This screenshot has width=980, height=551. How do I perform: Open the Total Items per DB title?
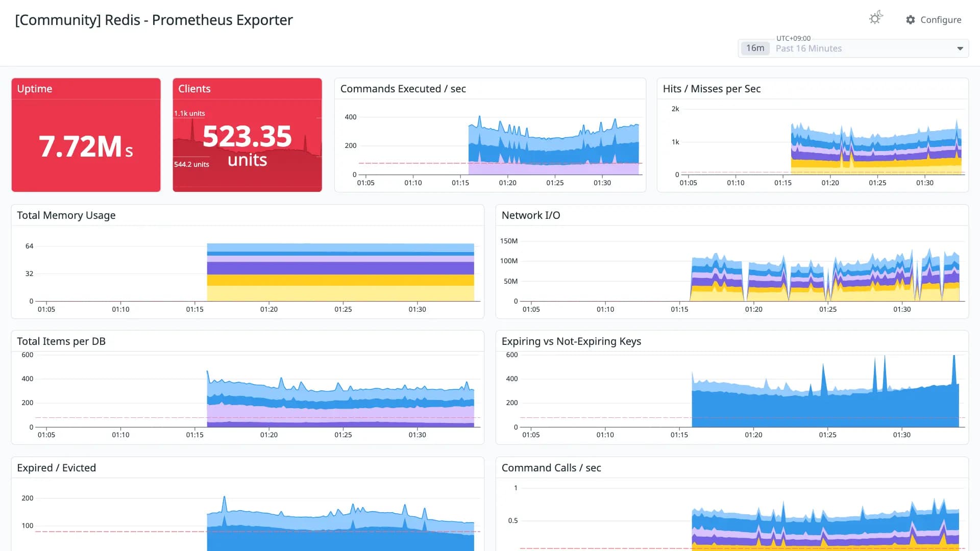[61, 341]
